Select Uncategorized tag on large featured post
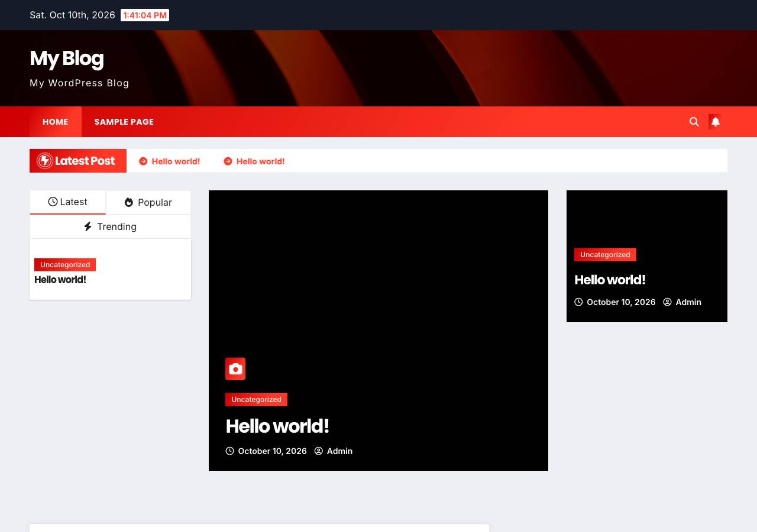757x532 pixels. click(x=256, y=400)
